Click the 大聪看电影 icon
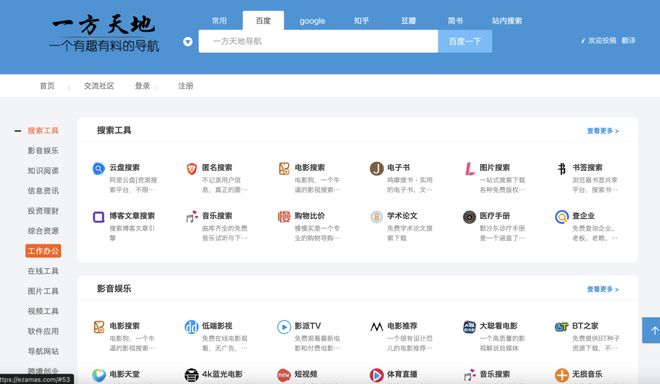660x384 pixels. tap(469, 327)
